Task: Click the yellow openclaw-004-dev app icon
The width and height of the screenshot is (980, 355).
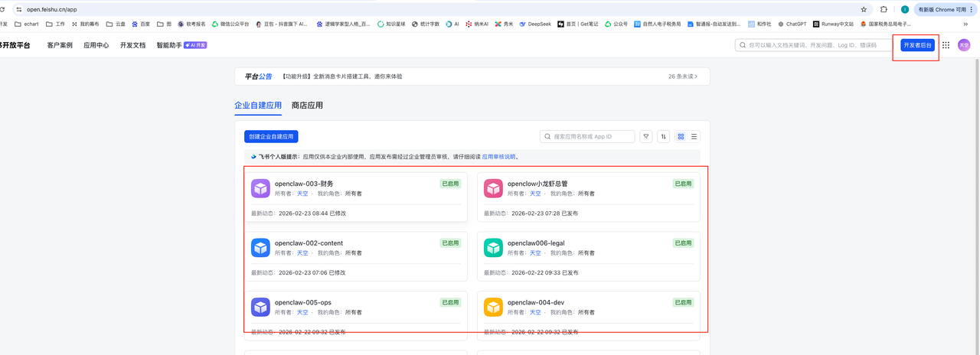Action: pyautogui.click(x=494, y=307)
